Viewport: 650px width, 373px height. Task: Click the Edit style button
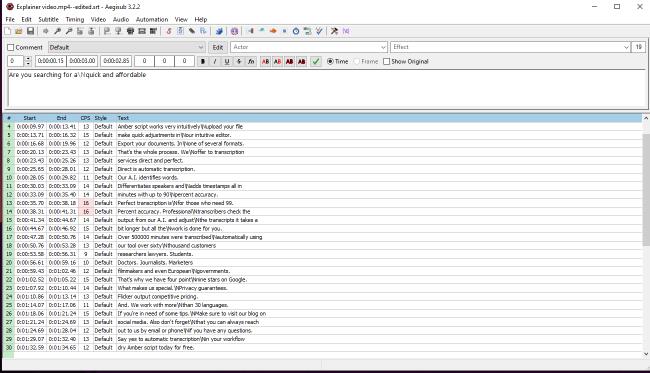[218, 47]
